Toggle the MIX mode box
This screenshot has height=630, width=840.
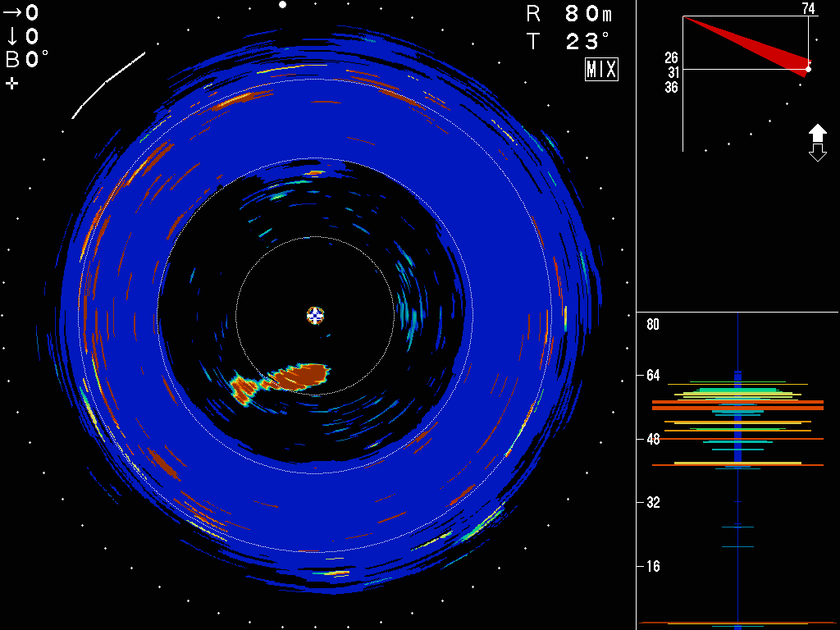click(x=601, y=70)
